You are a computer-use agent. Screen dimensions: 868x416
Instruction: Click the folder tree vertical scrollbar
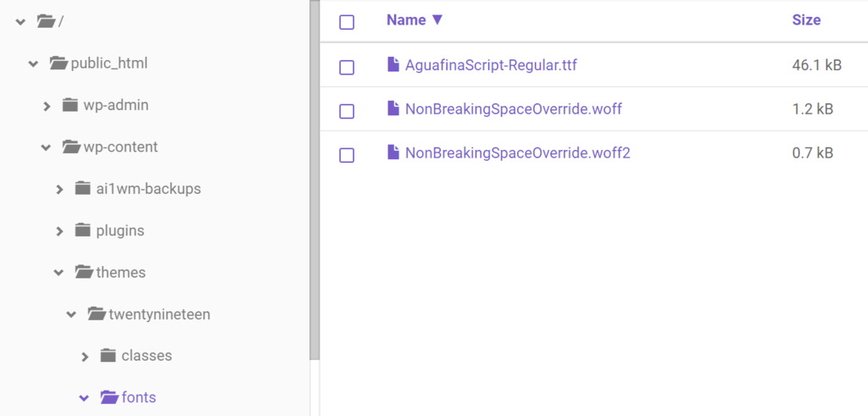(314, 169)
